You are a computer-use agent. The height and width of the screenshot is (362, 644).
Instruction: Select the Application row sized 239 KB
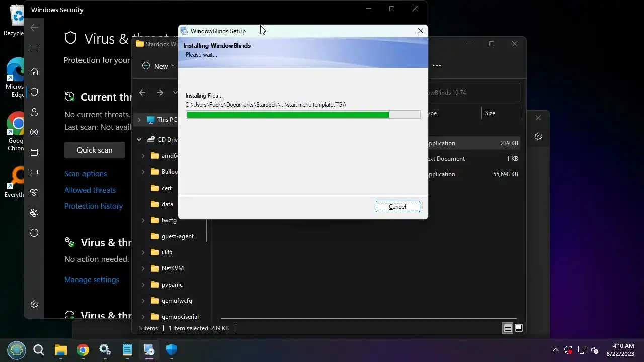[473, 143]
